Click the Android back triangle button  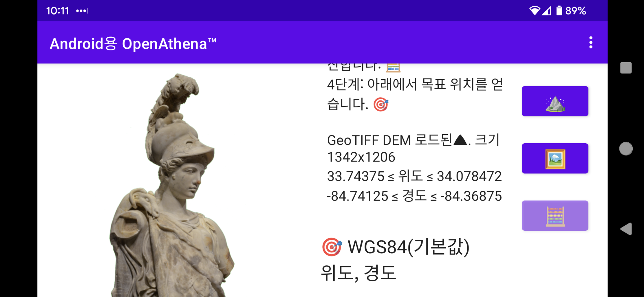pos(626,229)
